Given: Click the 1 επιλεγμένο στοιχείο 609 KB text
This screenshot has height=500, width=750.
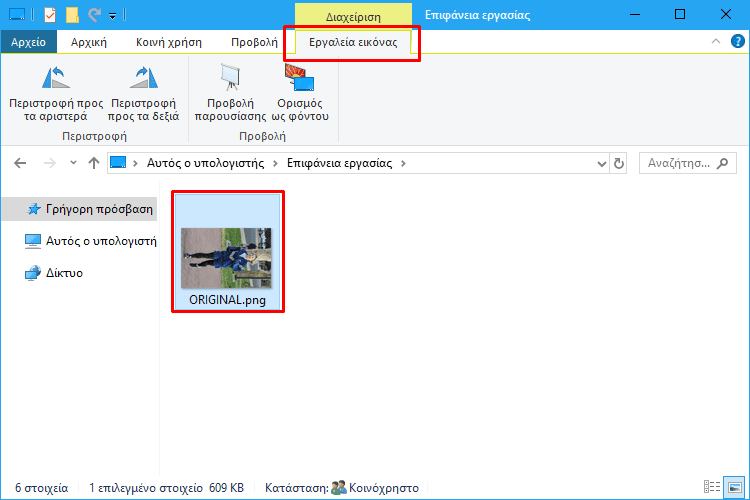Looking at the screenshot, I should [x=166, y=488].
